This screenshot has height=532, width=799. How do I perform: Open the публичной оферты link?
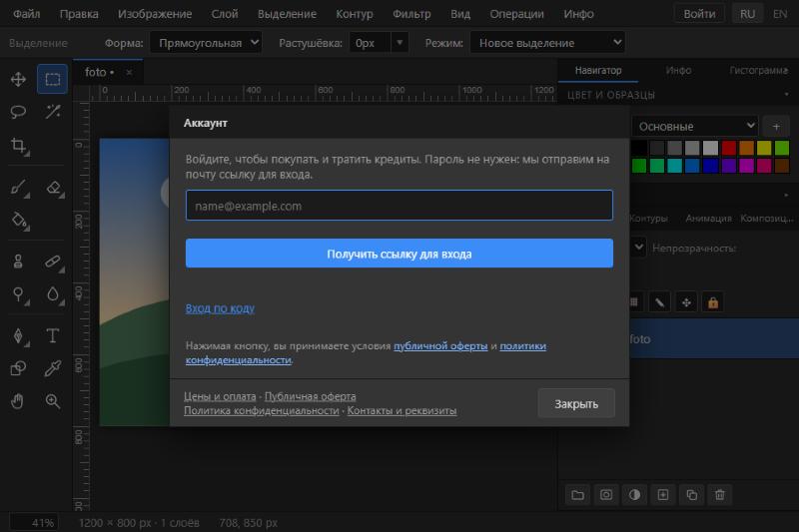[440, 345]
